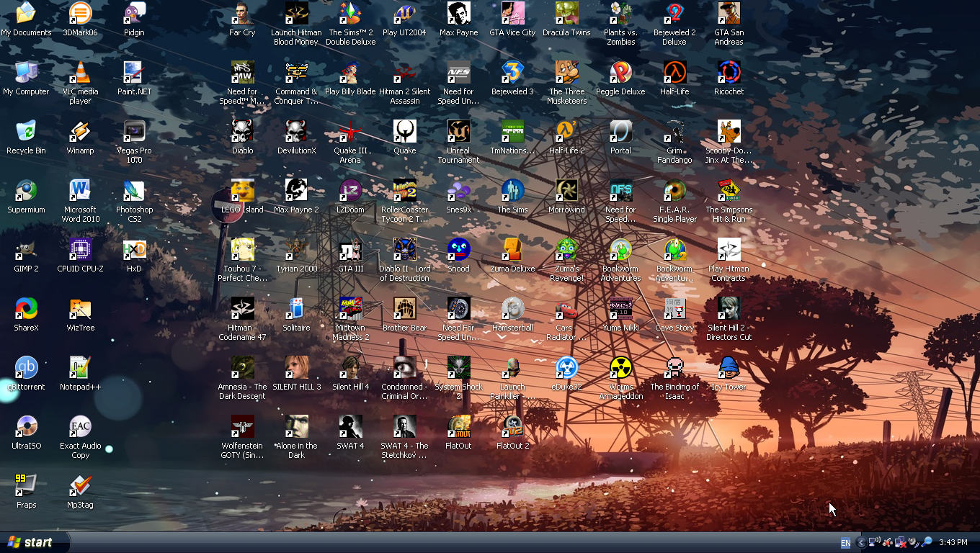The height and width of the screenshot is (553, 980).
Task: Launch the FlatOut 2 shortcut
Action: (x=512, y=426)
